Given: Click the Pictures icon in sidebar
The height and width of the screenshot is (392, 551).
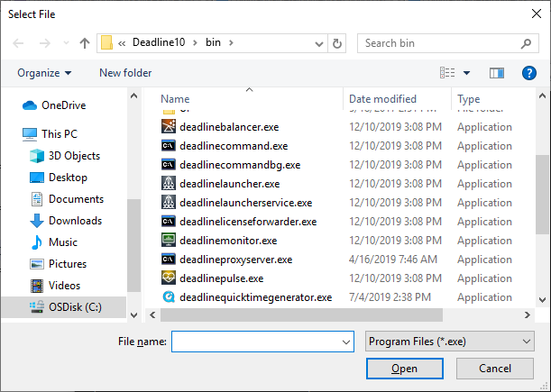Looking at the screenshot, I should point(37,264).
